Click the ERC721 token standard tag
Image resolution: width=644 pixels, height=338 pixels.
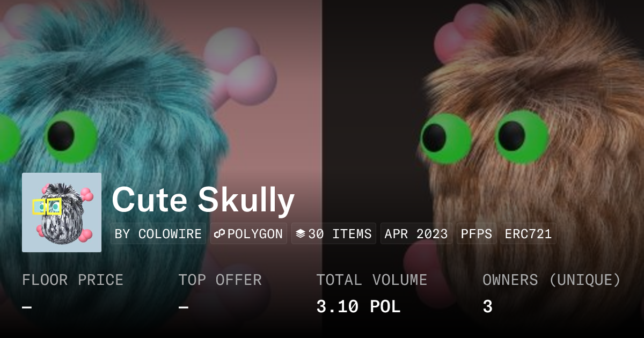pyautogui.click(x=528, y=234)
